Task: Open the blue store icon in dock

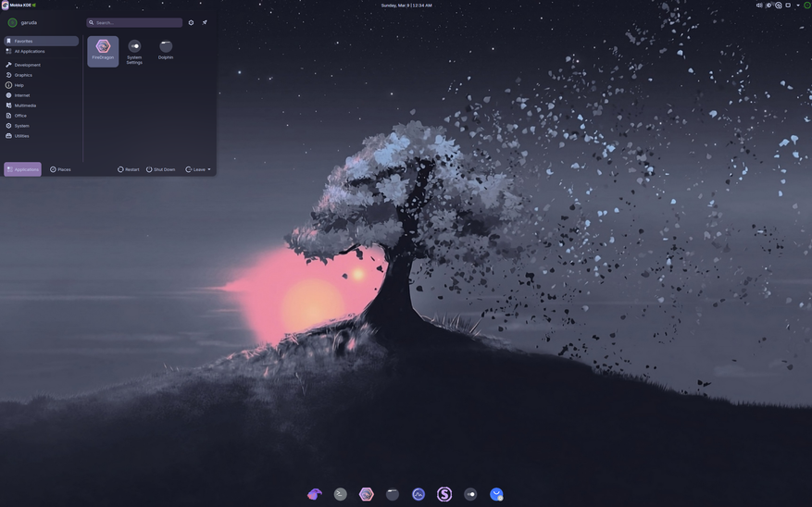Action: pyautogui.click(x=496, y=494)
